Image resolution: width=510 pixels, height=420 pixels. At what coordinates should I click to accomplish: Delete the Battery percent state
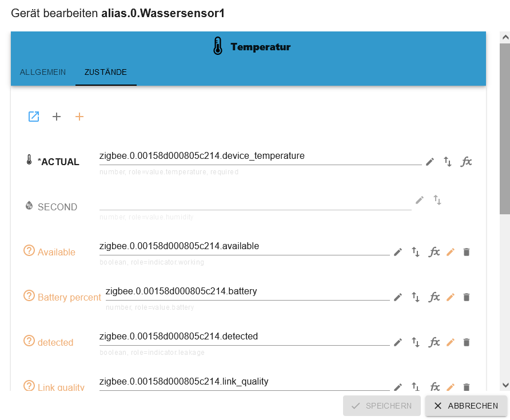click(x=467, y=297)
